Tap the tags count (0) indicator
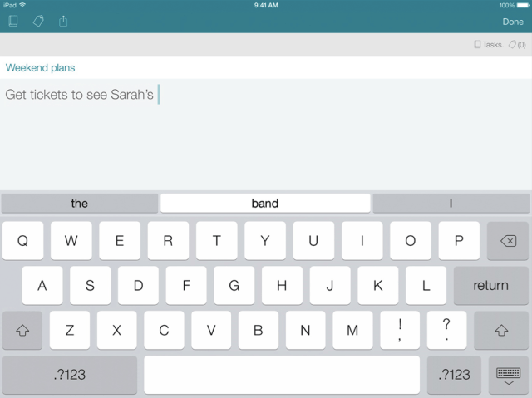Screen dimensions: 532x398 (x=517, y=44)
